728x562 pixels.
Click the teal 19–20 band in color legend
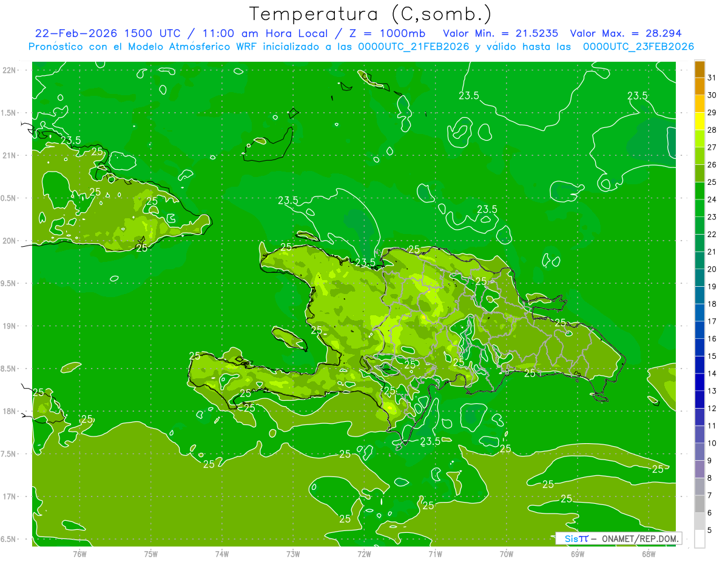pyautogui.click(x=699, y=278)
